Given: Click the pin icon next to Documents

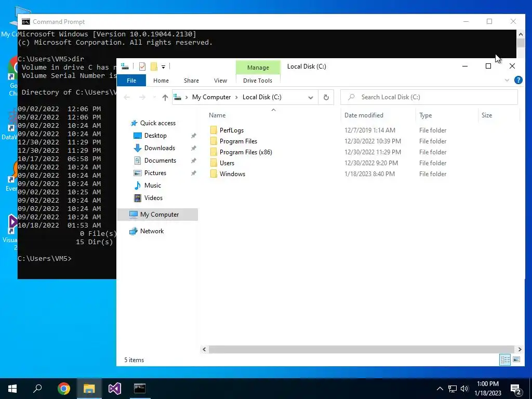Looking at the screenshot, I should tap(193, 161).
